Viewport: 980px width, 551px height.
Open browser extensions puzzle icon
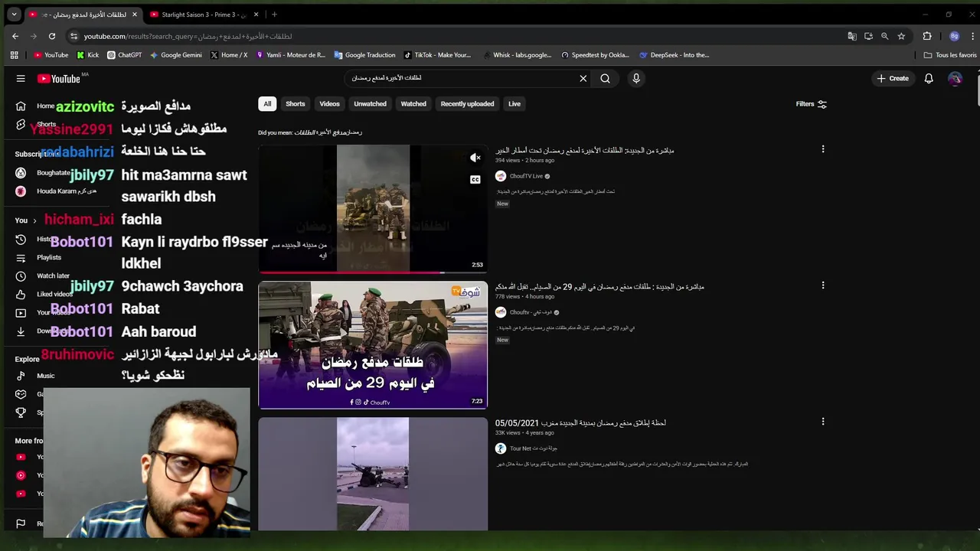[x=927, y=36]
